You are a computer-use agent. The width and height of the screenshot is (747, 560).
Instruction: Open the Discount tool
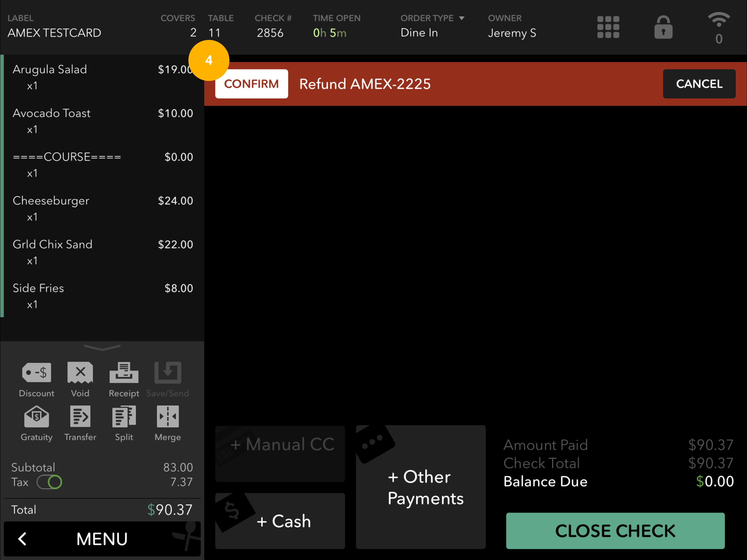[x=36, y=379]
